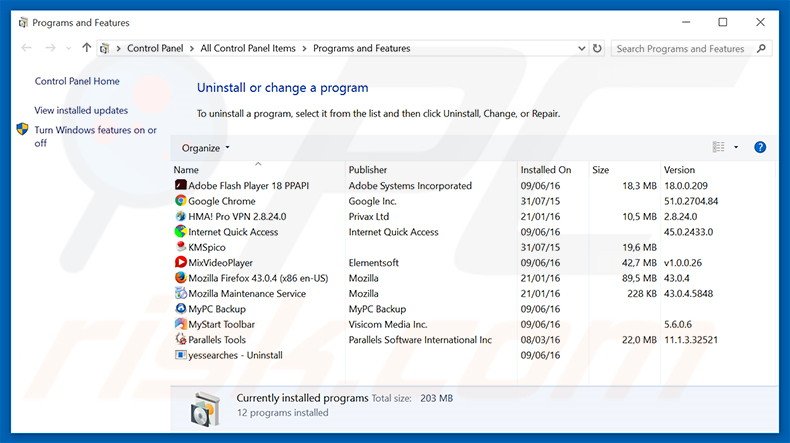Click the 89,5 MB size cell
The height and width of the screenshot is (443, 790).
point(639,278)
